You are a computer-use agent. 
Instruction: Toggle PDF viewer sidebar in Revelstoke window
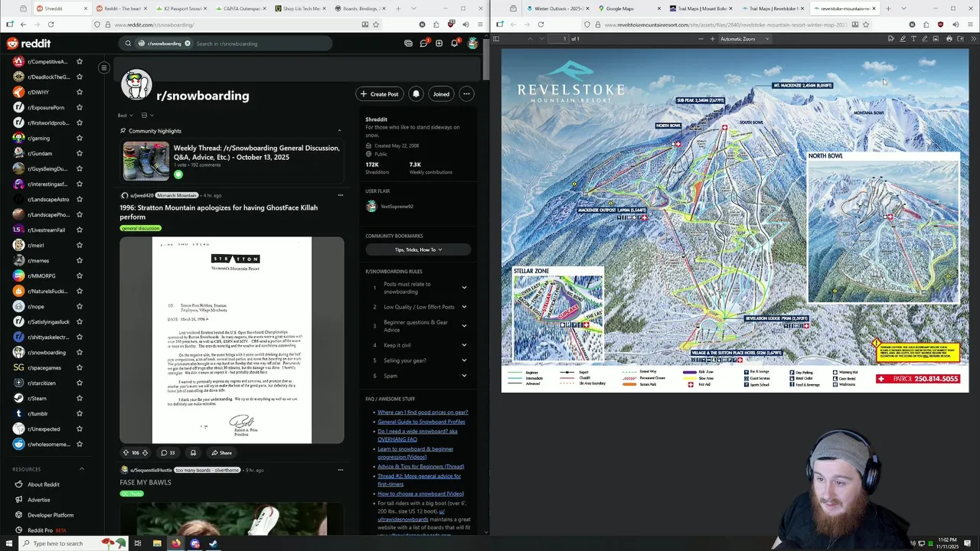click(496, 39)
